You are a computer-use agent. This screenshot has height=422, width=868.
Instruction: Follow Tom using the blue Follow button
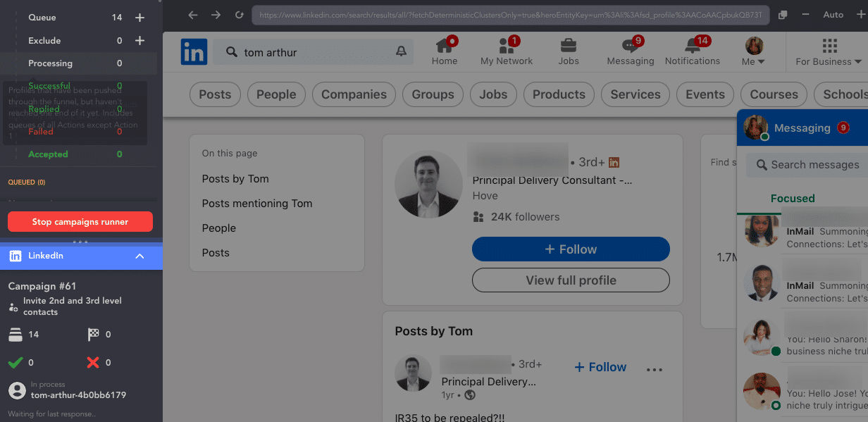coord(570,249)
